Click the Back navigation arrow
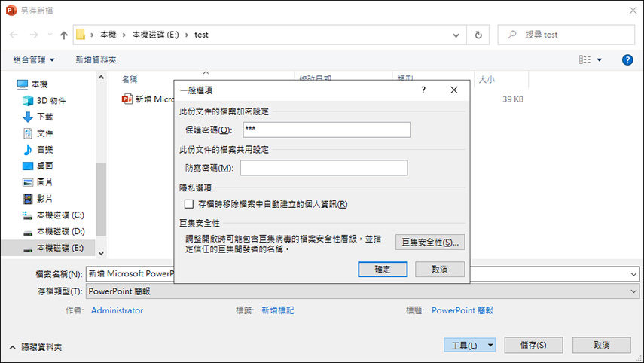The height and width of the screenshot is (363, 644). click(14, 35)
